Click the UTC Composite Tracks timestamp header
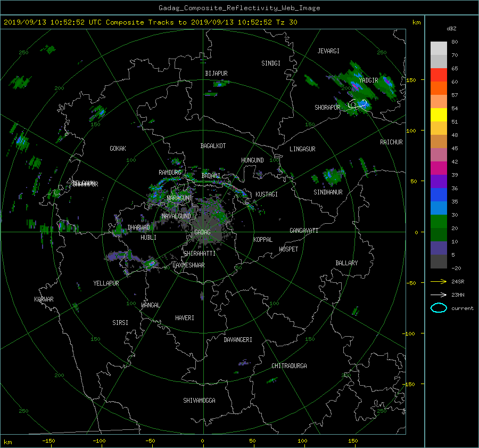 [x=150, y=22]
